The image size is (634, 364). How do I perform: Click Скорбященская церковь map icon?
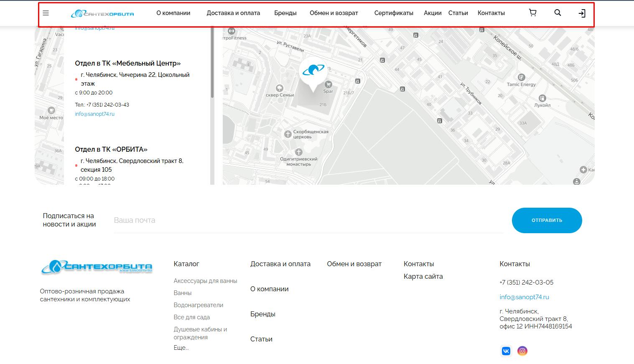click(x=288, y=134)
